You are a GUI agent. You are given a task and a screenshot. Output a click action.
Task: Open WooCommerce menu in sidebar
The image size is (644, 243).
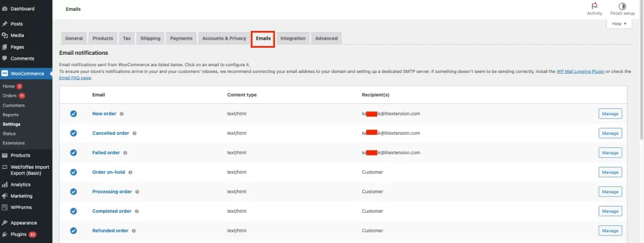[x=26, y=74]
